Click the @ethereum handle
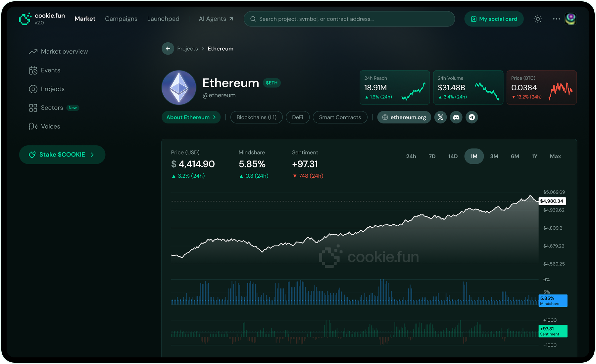The image size is (596, 364). [219, 95]
